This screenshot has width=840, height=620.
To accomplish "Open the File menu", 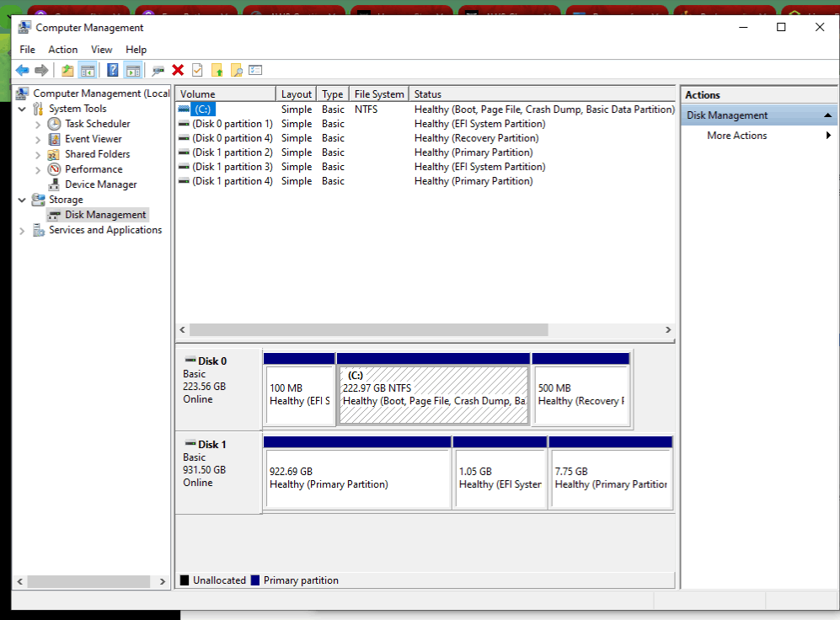I will click(27, 49).
